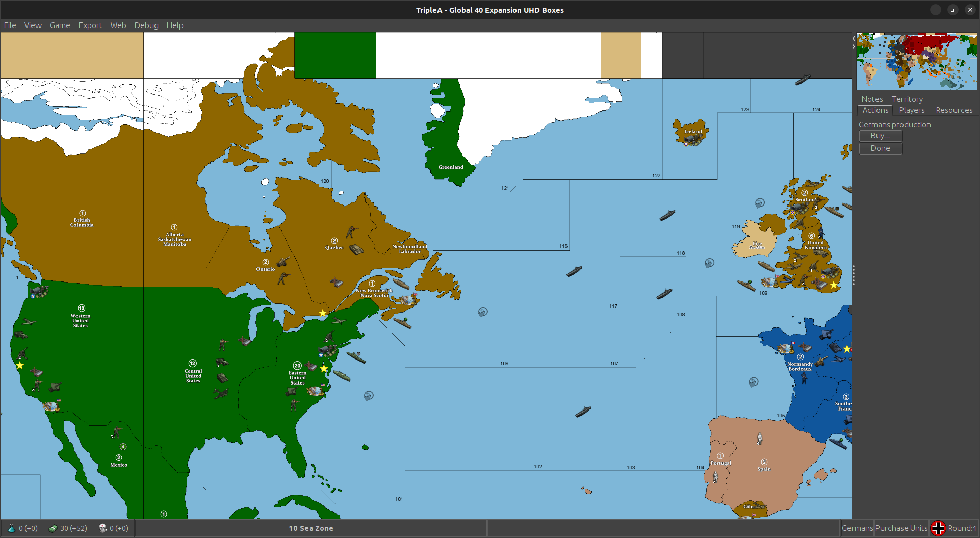980x538 pixels.
Task: Select the convoy marker southwest of Eire
Action: (709, 263)
